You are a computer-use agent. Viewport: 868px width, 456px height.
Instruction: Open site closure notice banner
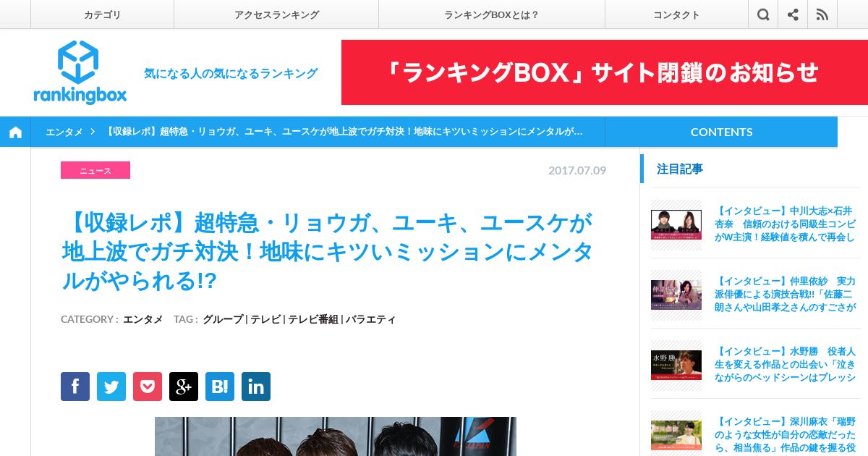604,72
